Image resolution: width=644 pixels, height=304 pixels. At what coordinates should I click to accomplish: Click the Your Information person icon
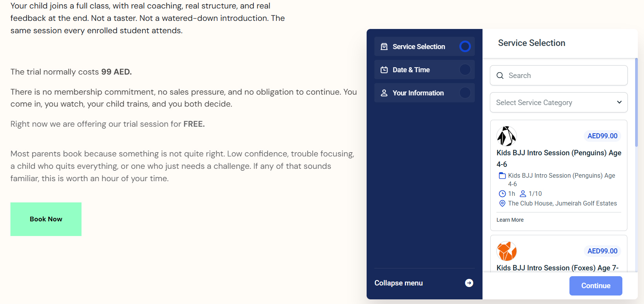(384, 93)
